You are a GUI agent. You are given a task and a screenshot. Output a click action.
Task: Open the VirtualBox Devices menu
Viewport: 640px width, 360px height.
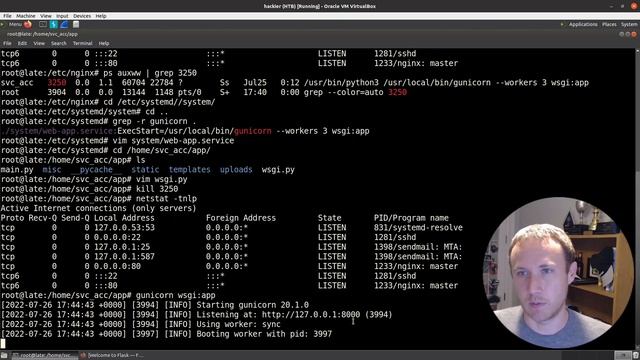82,16
